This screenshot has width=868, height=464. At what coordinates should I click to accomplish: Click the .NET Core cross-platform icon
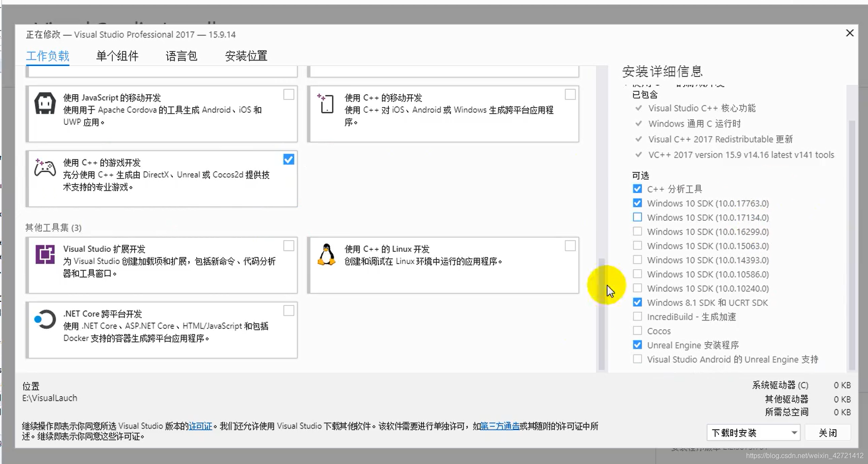pyautogui.click(x=45, y=320)
